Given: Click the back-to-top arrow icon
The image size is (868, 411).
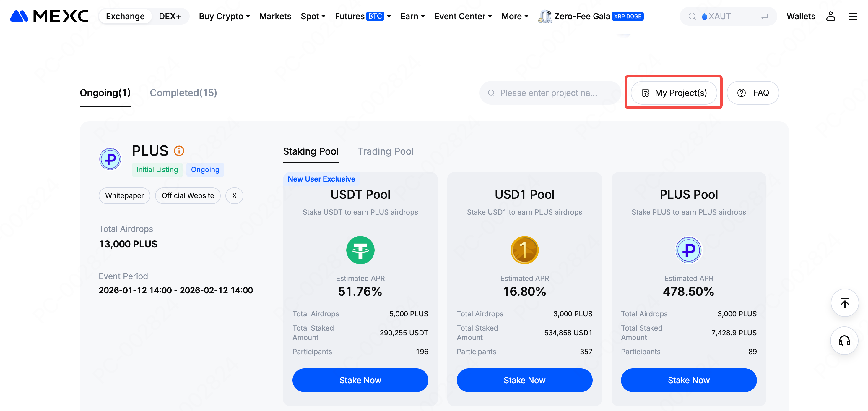Looking at the screenshot, I should click(x=844, y=302).
